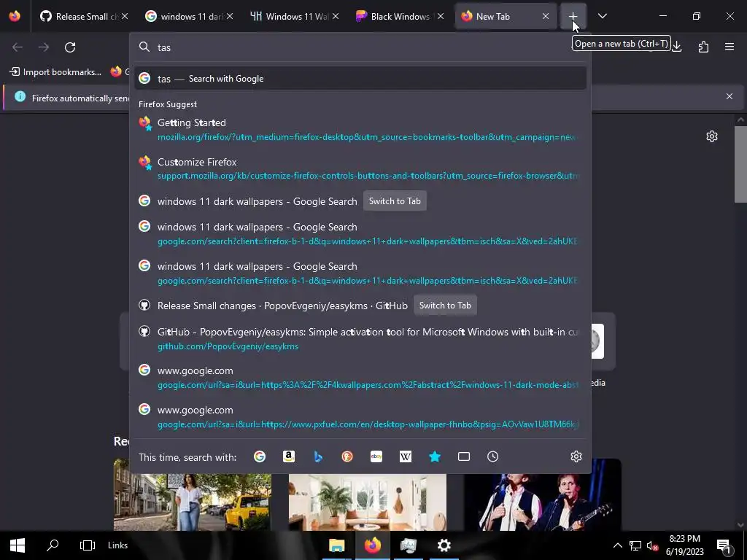Image resolution: width=747 pixels, height=560 pixels.
Task: Close the Black Windows tab
Action: click(441, 16)
